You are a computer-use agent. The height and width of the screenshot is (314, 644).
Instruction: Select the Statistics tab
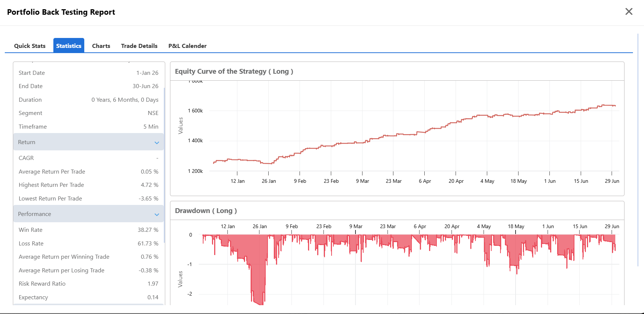coord(69,46)
